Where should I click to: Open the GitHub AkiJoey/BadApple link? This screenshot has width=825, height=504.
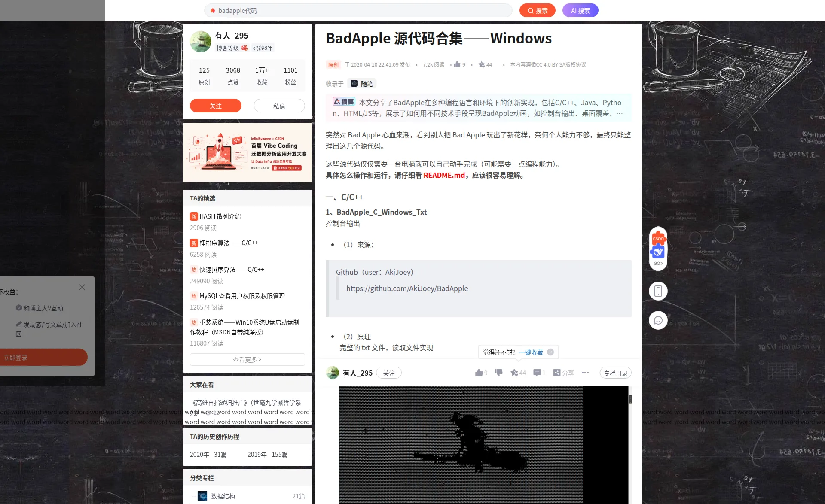407,288
